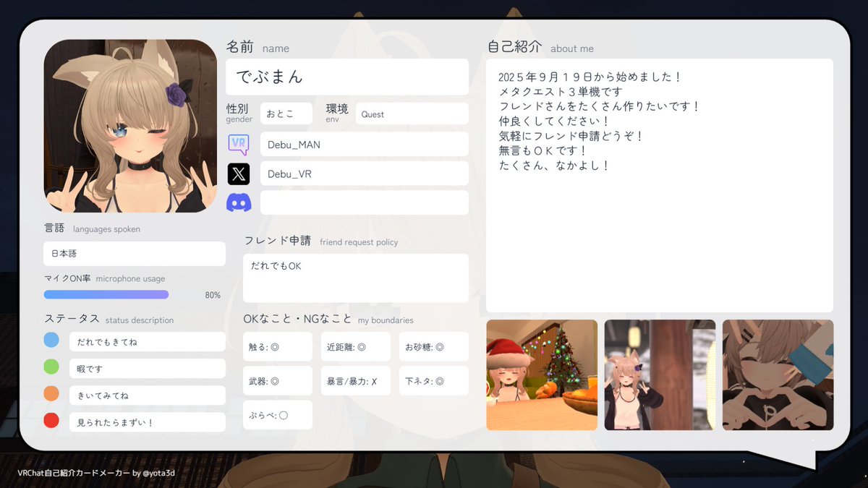The width and height of the screenshot is (868, 488).
Task: Expand the フレンド申請 policy field
Action: tap(355, 278)
